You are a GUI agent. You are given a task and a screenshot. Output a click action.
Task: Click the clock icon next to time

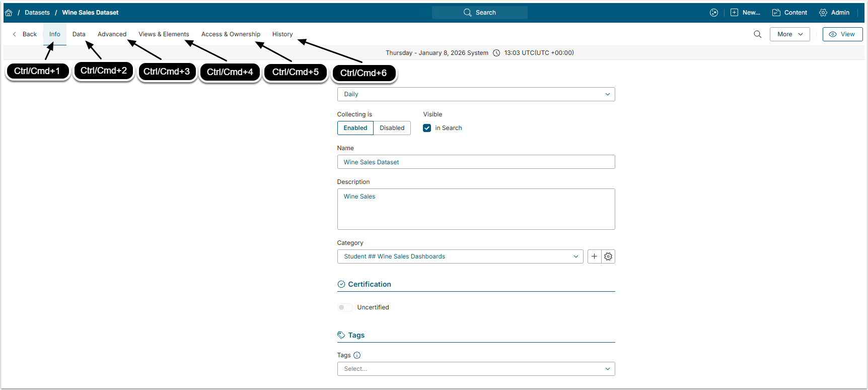[x=496, y=53]
